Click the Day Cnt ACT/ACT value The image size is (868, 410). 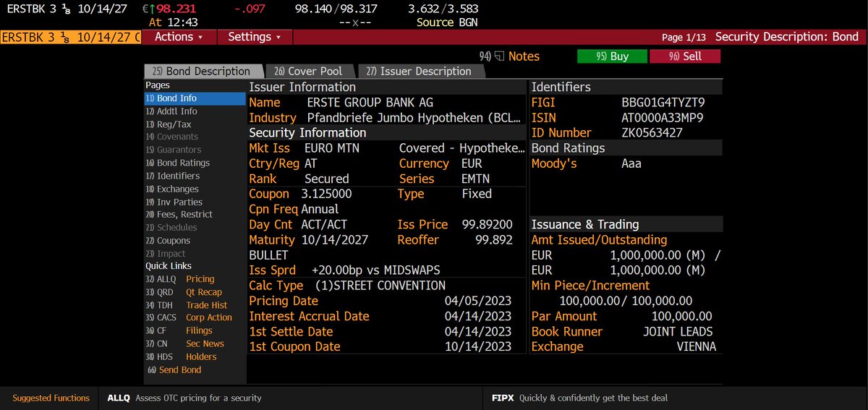click(325, 224)
